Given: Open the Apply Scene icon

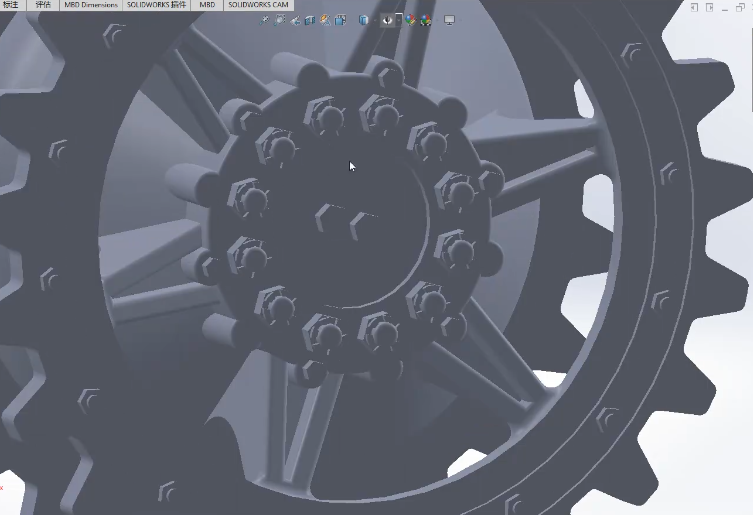Looking at the screenshot, I should (x=425, y=20).
